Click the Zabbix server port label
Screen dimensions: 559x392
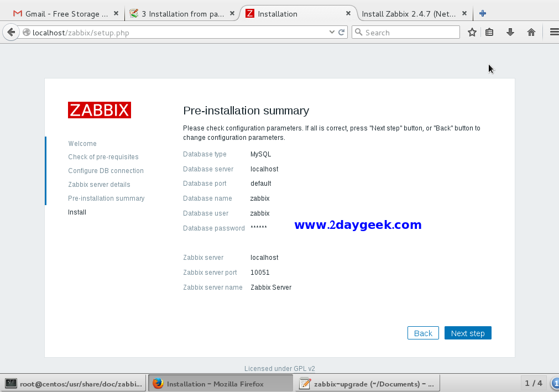(x=210, y=272)
